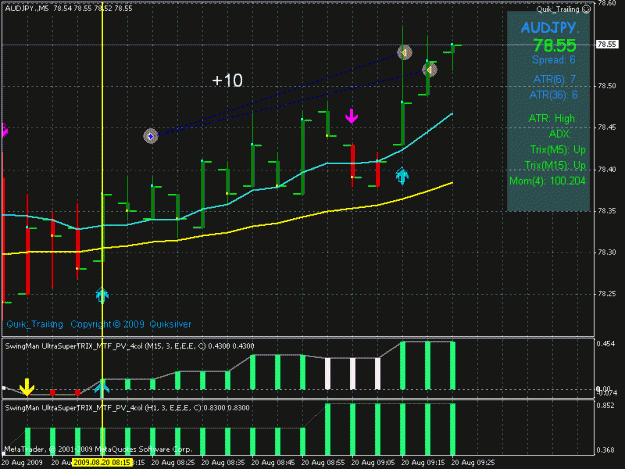The height and width of the screenshot is (469, 625).
Task: Select the cyan up arrow on the yellow vertical line in the main chart
Action: click(x=102, y=296)
